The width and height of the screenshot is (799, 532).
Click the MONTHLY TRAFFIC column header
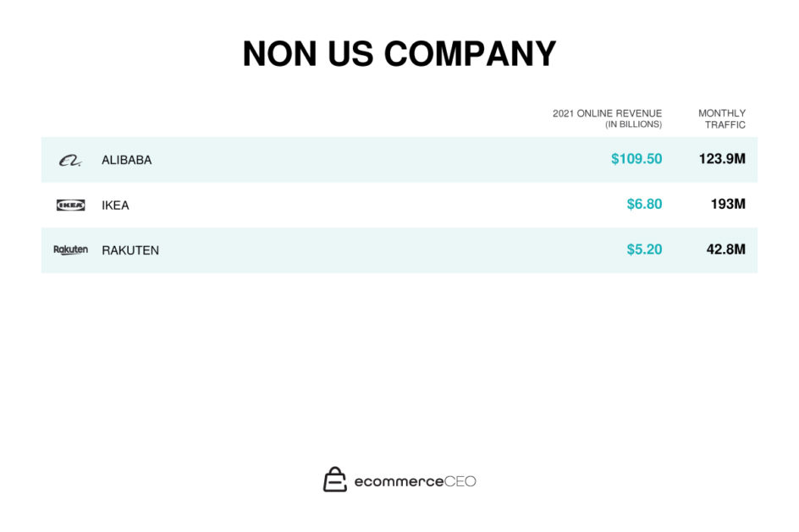pyautogui.click(x=722, y=119)
